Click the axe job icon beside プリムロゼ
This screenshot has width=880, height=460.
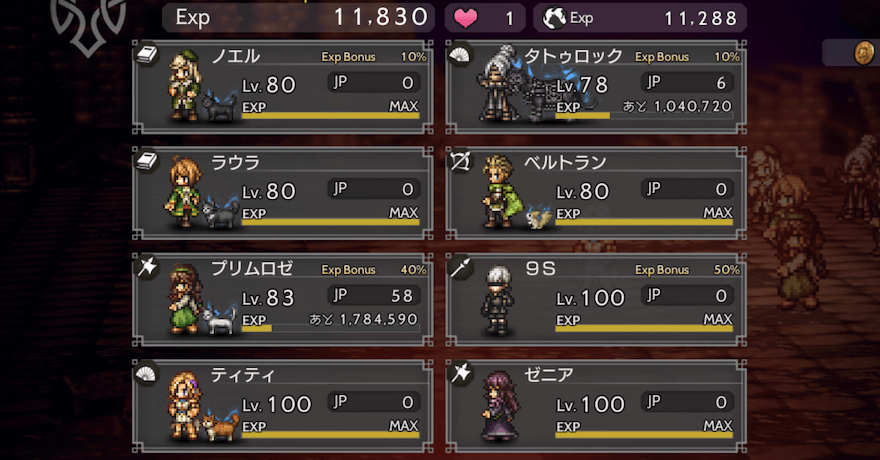click(147, 268)
